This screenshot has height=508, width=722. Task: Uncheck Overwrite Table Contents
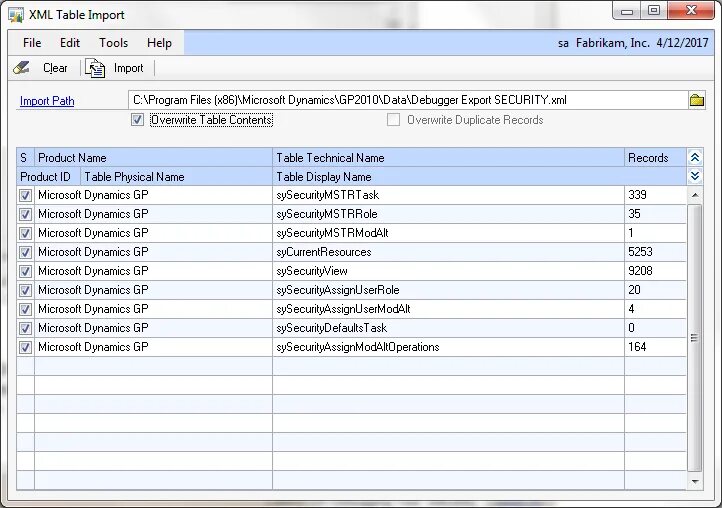pos(137,120)
